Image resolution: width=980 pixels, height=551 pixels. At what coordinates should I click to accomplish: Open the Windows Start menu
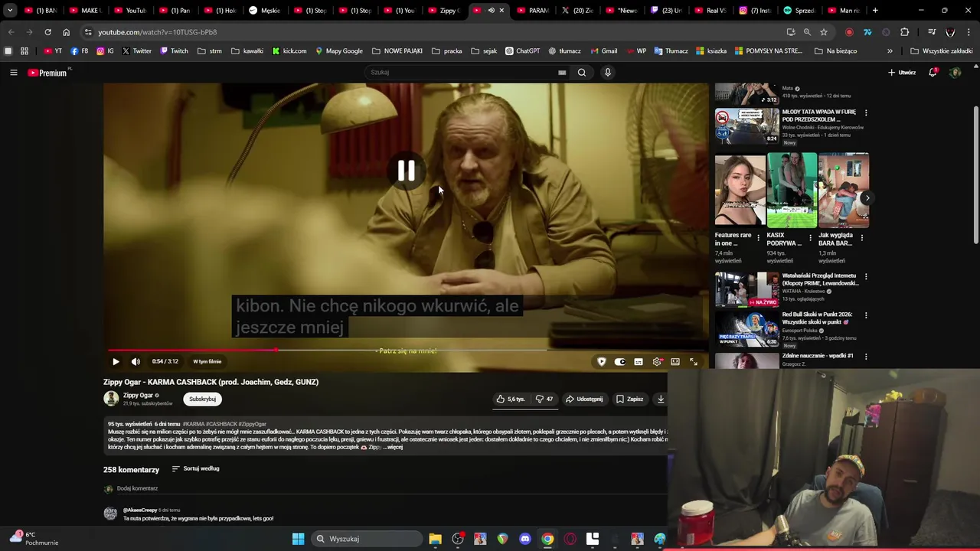[298, 539]
